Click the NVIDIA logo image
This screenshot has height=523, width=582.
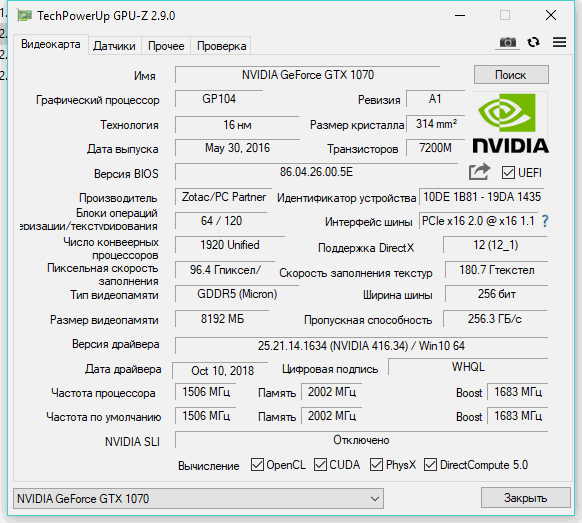point(510,123)
